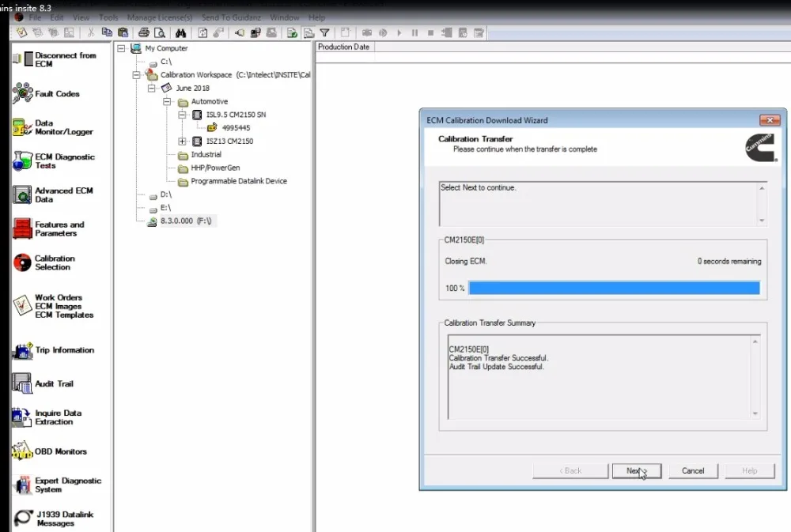Viewport: 791px width, 532px height.
Task: Open Features and Parameters
Action: point(48,228)
